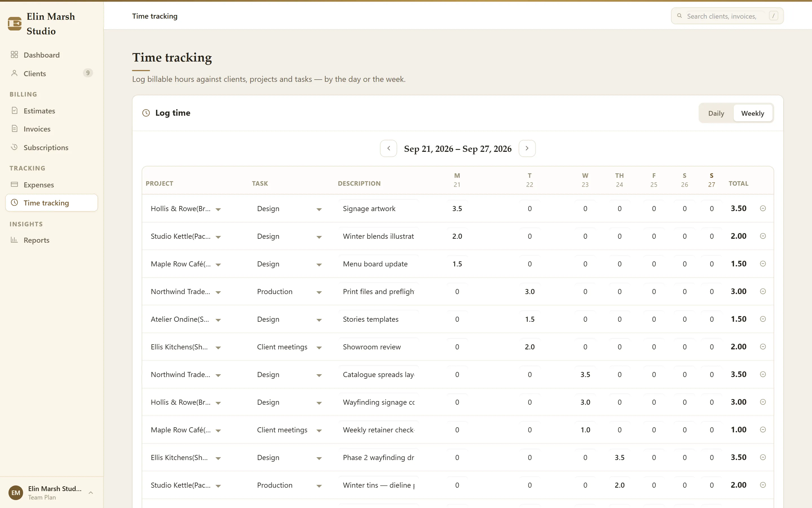Open task dropdown for Signage artwork row
This screenshot has height=508, width=812.
point(289,209)
